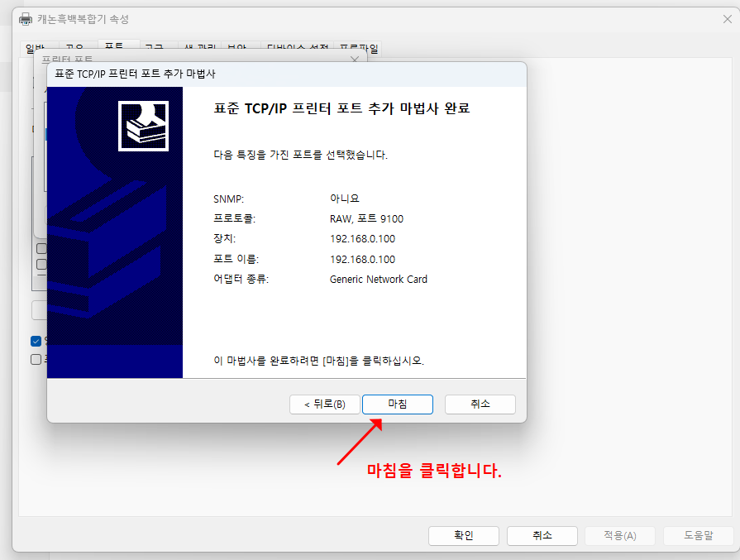The image size is (740, 560).
Task: Cancel the wizard with its 취소 button
Action: (480, 404)
